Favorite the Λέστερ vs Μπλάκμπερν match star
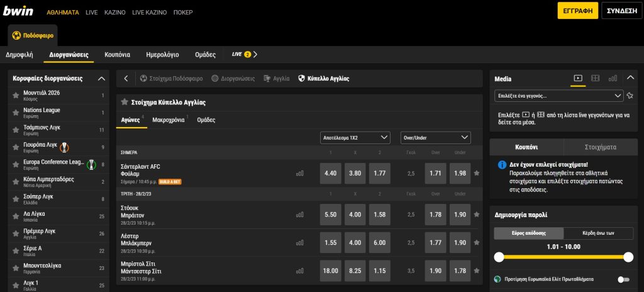 pyautogui.click(x=477, y=243)
